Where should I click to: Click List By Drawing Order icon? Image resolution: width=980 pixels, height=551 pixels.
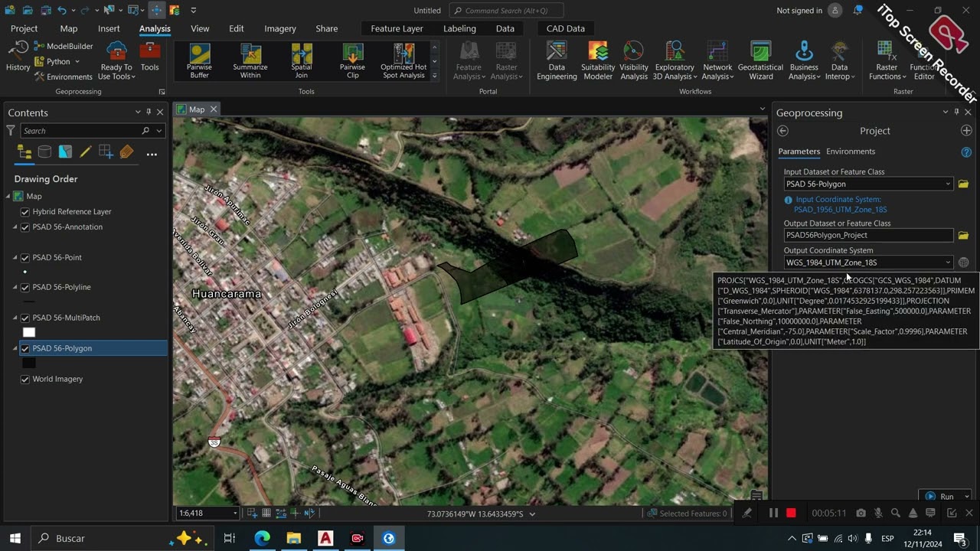point(24,153)
